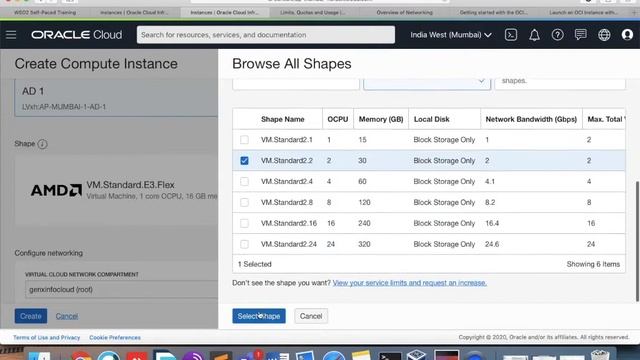
Task: Click the Oracle Cloud search field
Action: (266, 35)
